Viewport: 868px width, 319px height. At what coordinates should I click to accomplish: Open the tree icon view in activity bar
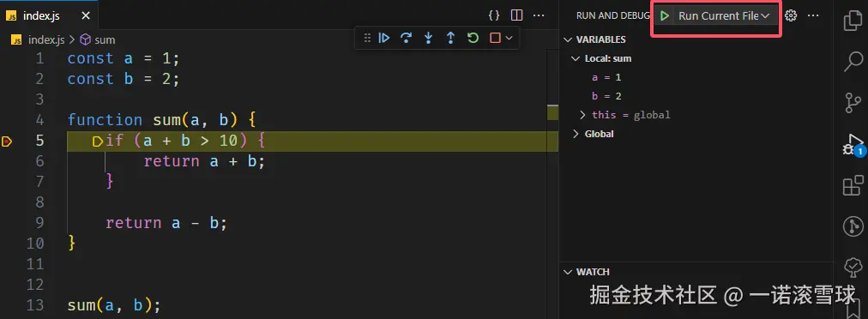pos(853,267)
